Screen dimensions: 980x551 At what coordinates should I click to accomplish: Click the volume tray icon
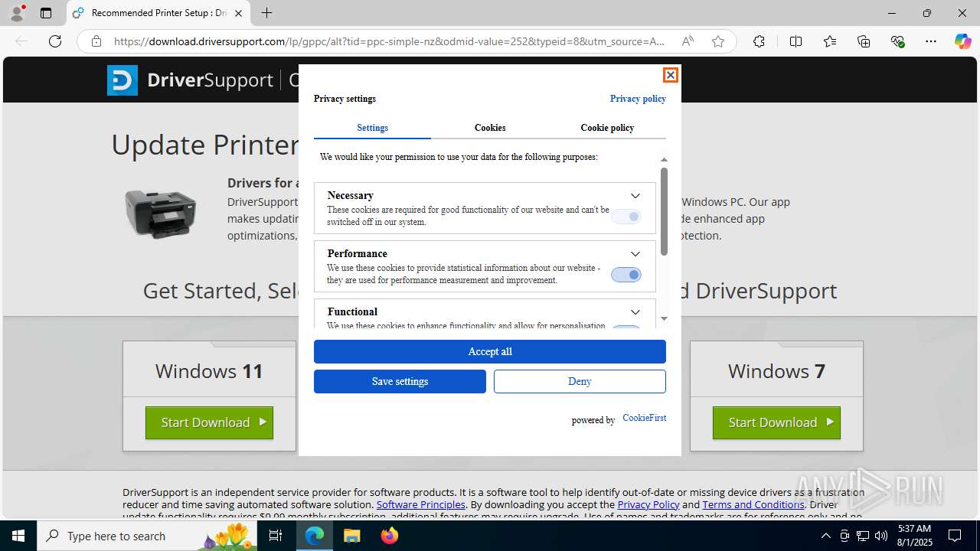click(880, 536)
